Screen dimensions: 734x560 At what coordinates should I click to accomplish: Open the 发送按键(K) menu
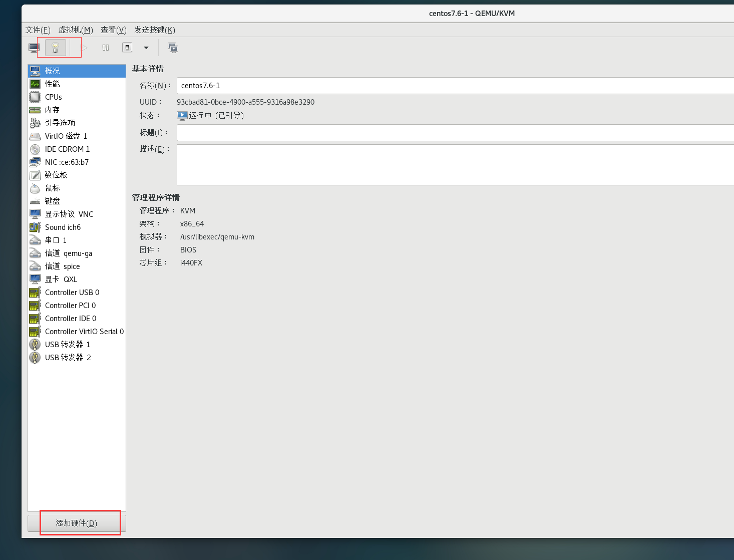point(155,30)
